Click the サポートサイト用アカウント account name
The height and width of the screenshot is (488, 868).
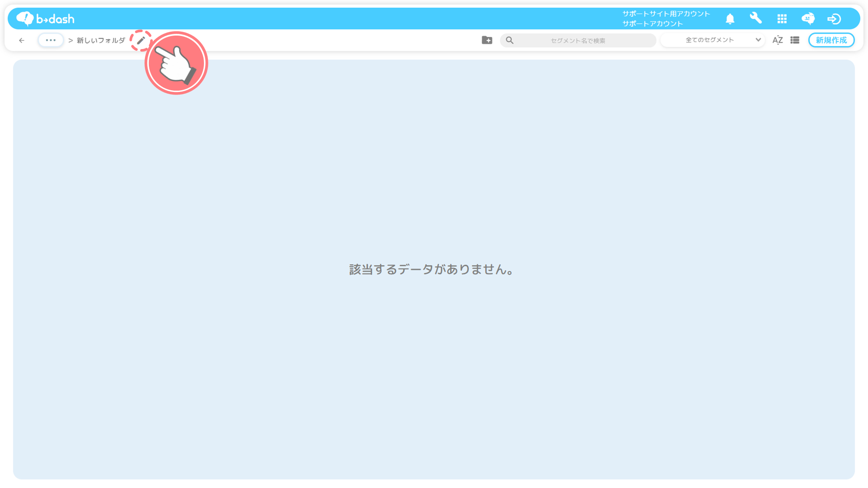[666, 14]
